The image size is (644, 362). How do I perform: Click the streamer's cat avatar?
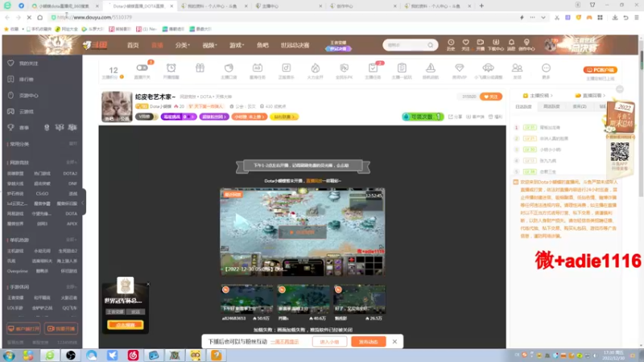pyautogui.click(x=117, y=107)
